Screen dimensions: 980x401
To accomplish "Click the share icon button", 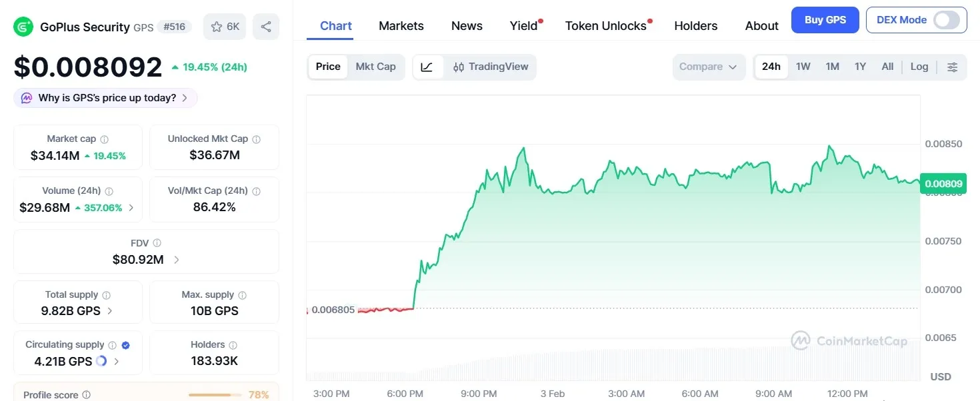I will (266, 27).
